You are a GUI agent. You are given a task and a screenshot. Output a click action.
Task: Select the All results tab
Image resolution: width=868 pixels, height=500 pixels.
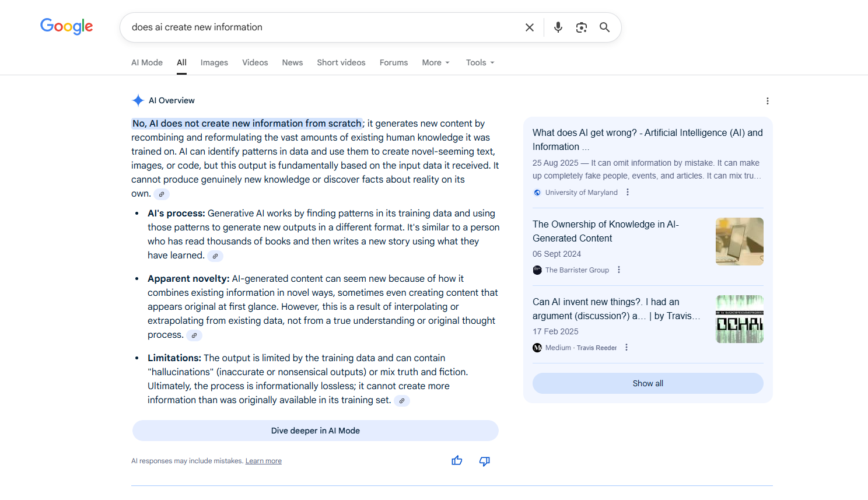tap(181, 62)
